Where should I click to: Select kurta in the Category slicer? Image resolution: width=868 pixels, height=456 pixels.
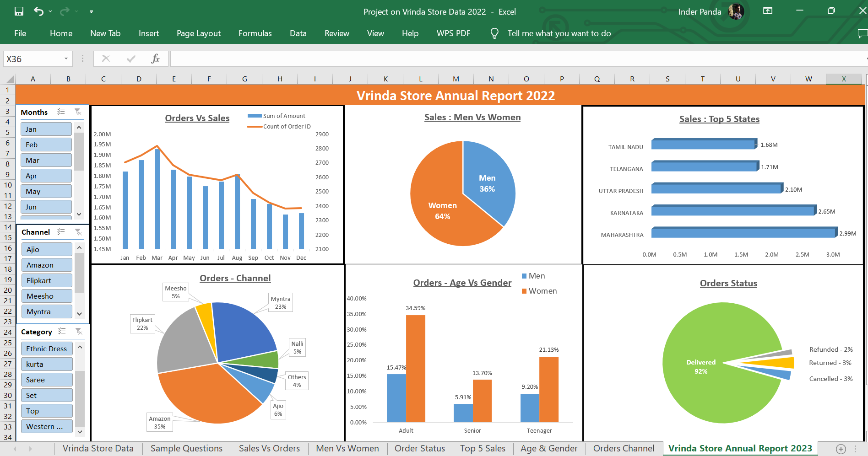coord(46,364)
